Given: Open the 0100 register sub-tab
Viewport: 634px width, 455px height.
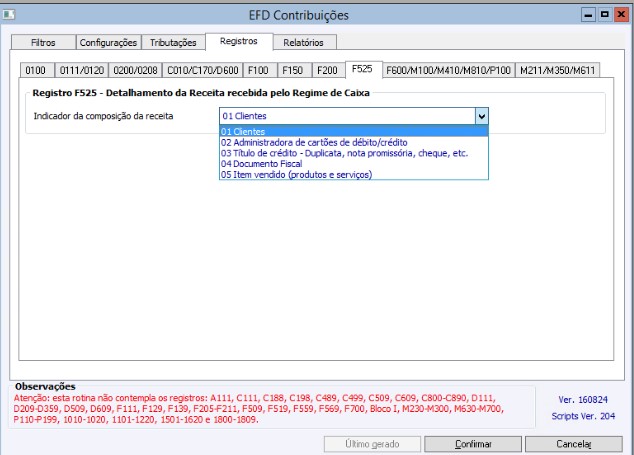Looking at the screenshot, I should click(36, 70).
